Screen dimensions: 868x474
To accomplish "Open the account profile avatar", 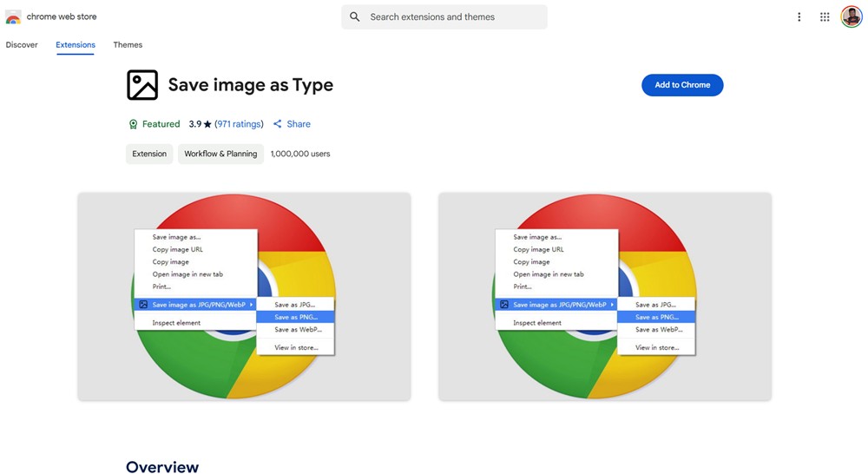I will click(x=852, y=16).
